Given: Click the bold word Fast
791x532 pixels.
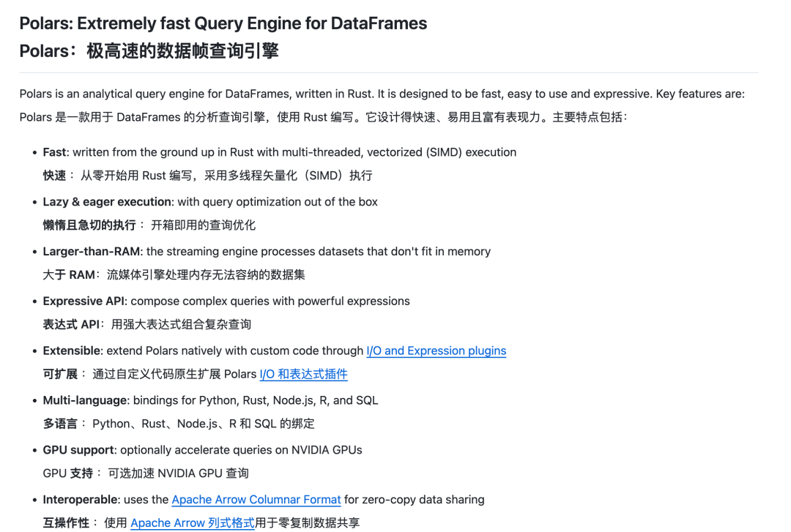Looking at the screenshot, I should 54,152.
